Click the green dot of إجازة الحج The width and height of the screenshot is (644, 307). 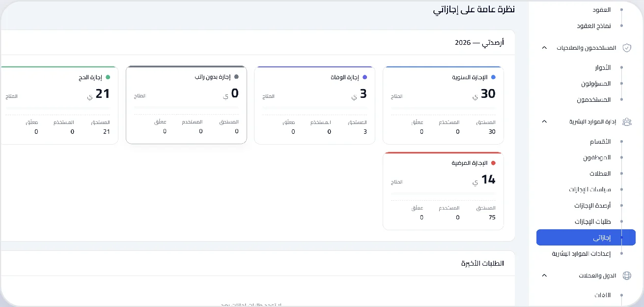[x=108, y=77]
